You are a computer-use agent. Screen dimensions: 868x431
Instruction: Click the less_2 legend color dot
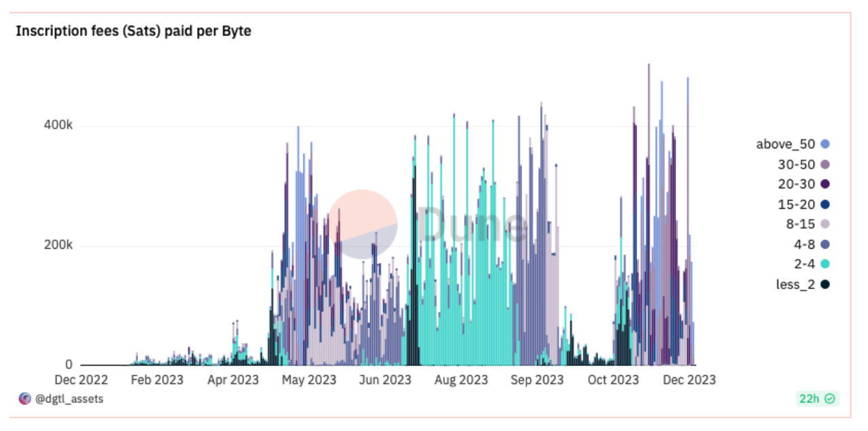(825, 284)
